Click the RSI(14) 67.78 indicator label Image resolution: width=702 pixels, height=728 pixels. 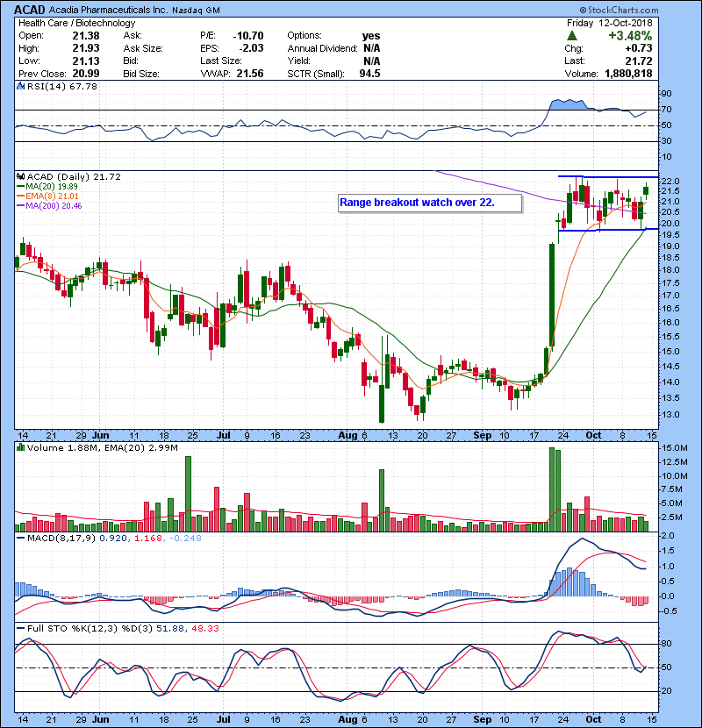pos(62,86)
